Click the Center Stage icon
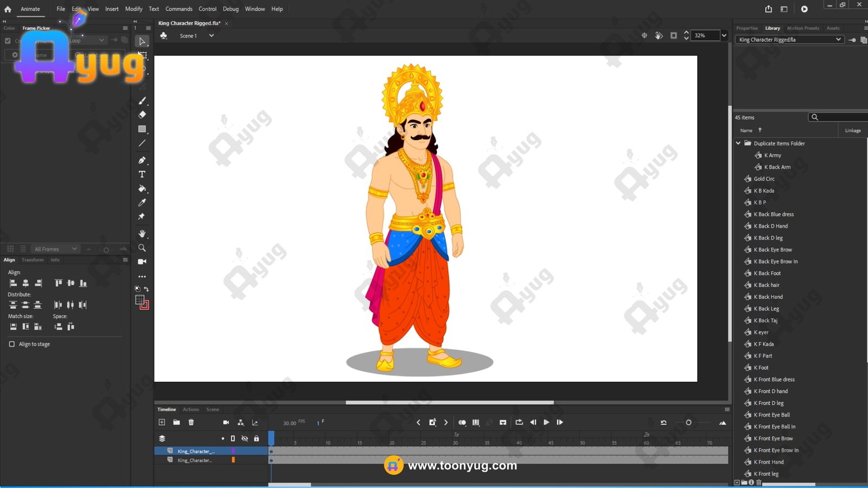 [644, 35]
